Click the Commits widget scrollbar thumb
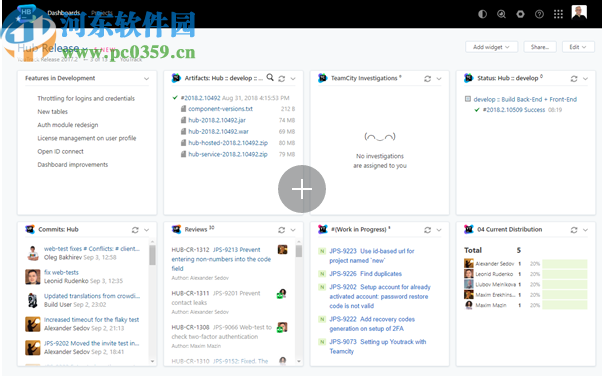Viewport: 610px width, 376px height. (x=152, y=255)
